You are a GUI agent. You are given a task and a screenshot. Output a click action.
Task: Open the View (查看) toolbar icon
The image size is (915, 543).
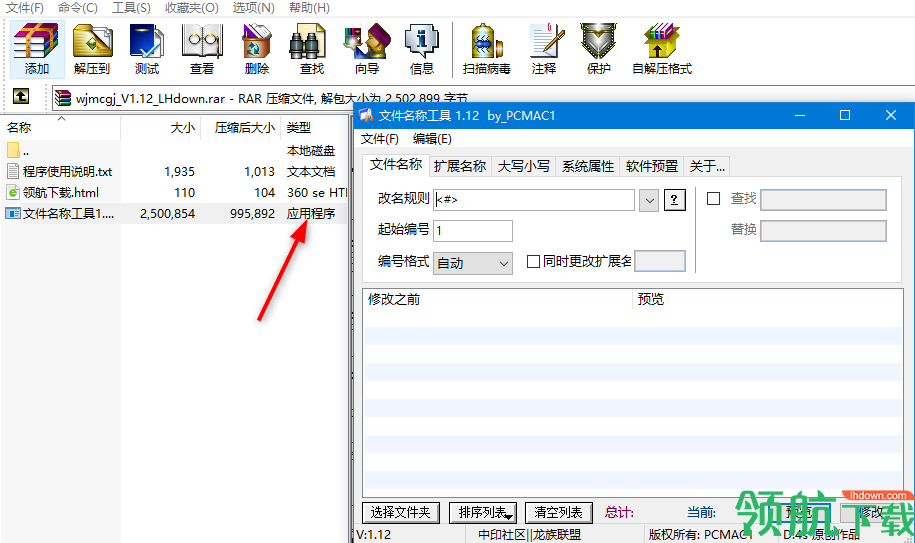point(202,49)
